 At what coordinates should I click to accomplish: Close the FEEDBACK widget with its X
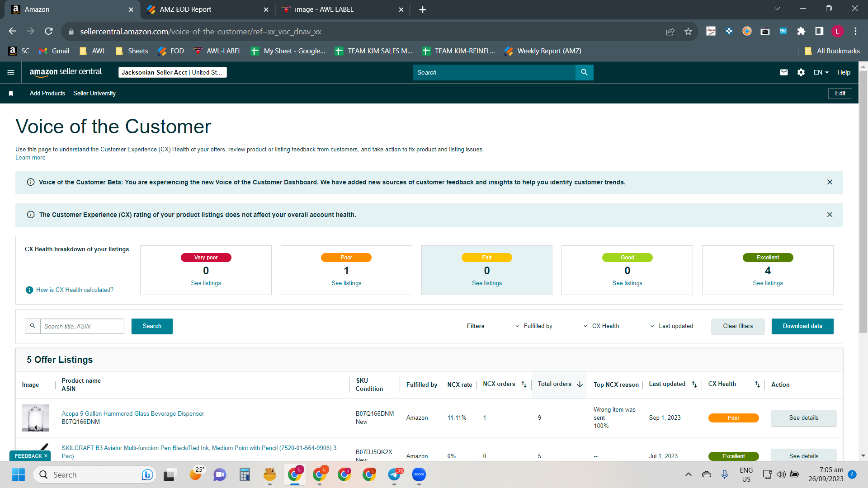click(46, 456)
